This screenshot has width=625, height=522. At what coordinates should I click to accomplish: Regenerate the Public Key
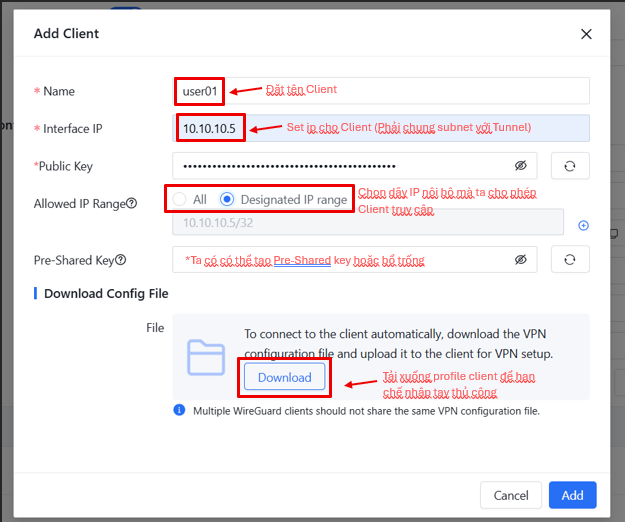pyautogui.click(x=570, y=166)
